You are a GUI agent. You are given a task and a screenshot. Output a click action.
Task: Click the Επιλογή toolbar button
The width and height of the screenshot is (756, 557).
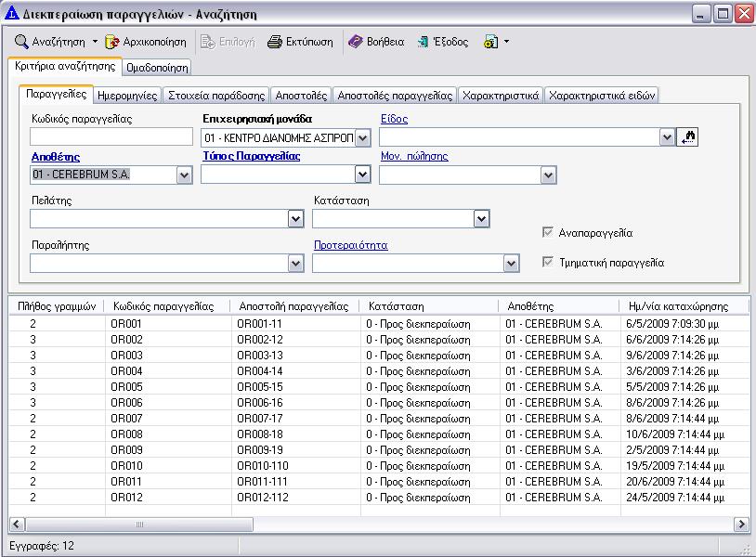click(228, 42)
